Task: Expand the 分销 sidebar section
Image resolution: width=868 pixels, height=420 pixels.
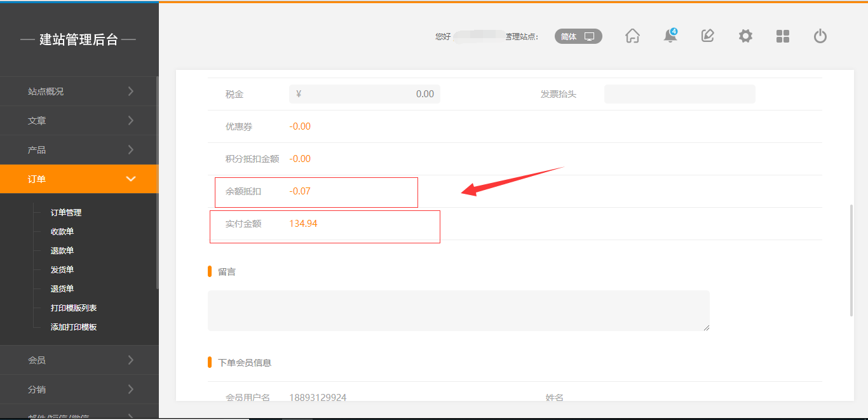Action: pyautogui.click(x=79, y=390)
